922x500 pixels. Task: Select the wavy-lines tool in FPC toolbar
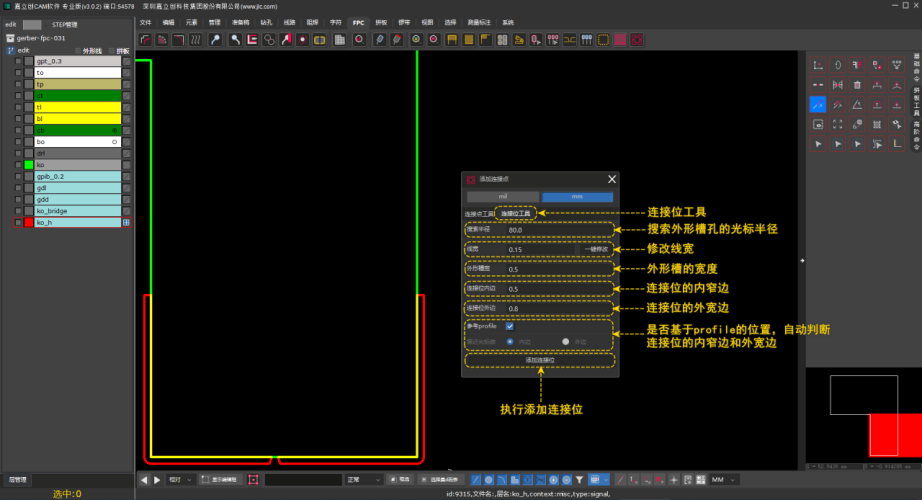[x=195, y=40]
